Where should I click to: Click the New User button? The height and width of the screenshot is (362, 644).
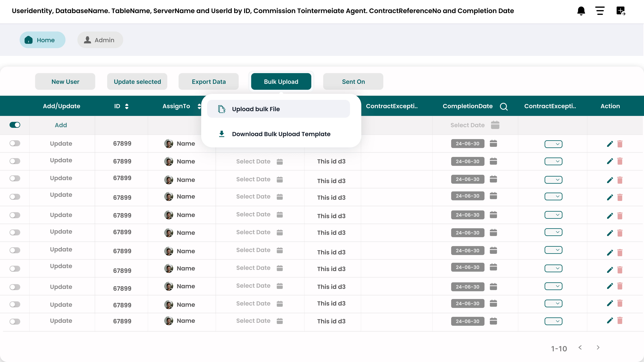pos(65,82)
